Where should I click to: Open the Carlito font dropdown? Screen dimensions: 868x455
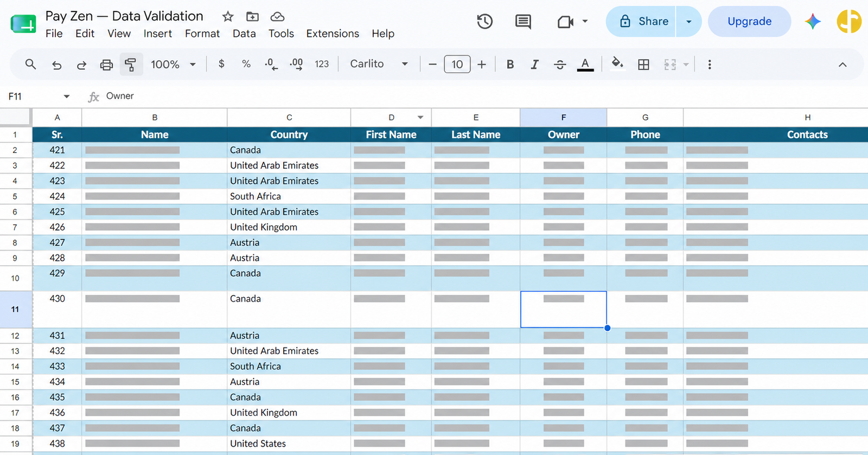[379, 64]
